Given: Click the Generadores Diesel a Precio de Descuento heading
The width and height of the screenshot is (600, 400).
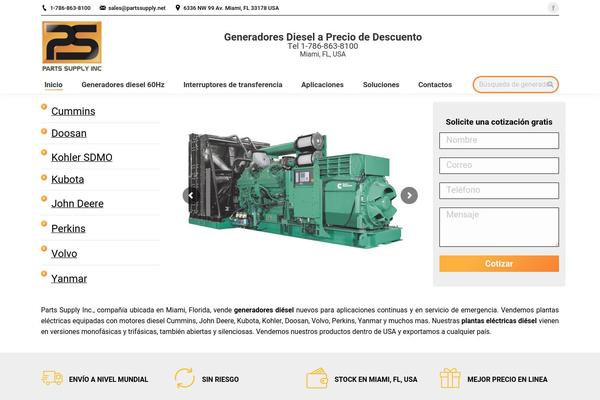Looking at the screenshot, I should [323, 37].
